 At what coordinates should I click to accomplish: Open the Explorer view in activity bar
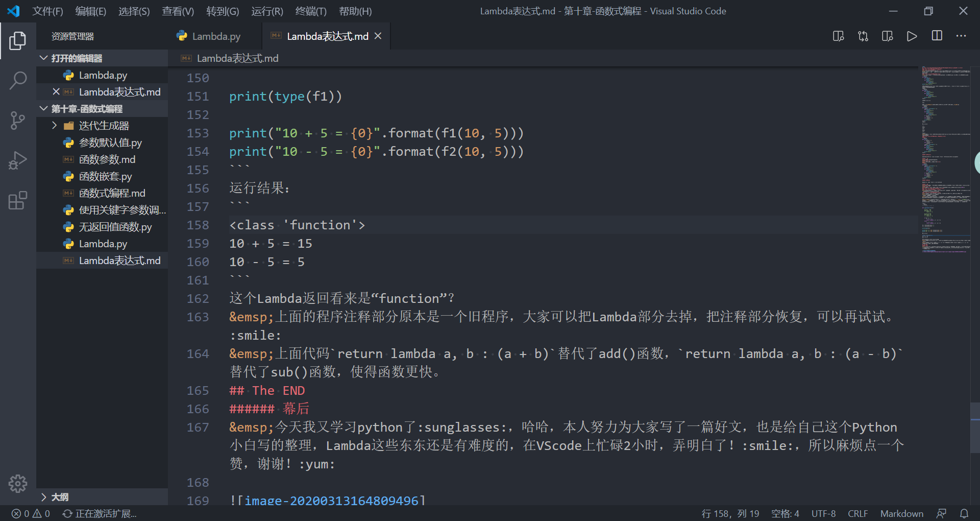tap(18, 41)
